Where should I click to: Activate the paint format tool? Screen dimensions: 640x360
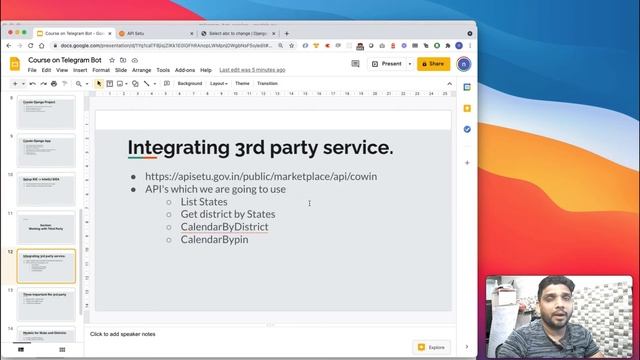[x=64, y=84]
